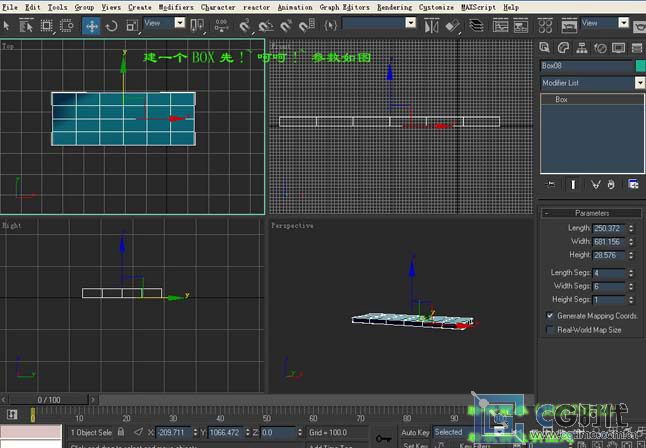Click the Mirror tool icon
Image resolution: width=646 pixels, height=448 pixels.
[431, 26]
